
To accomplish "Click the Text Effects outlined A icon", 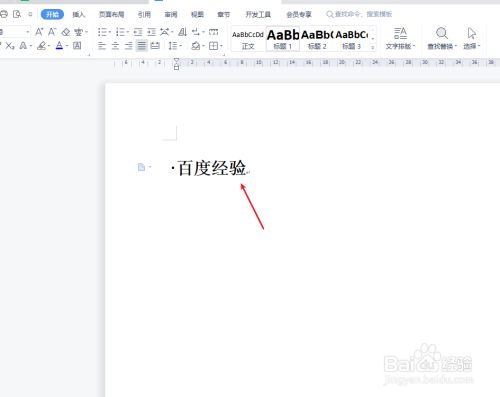I will (x=23, y=46).
